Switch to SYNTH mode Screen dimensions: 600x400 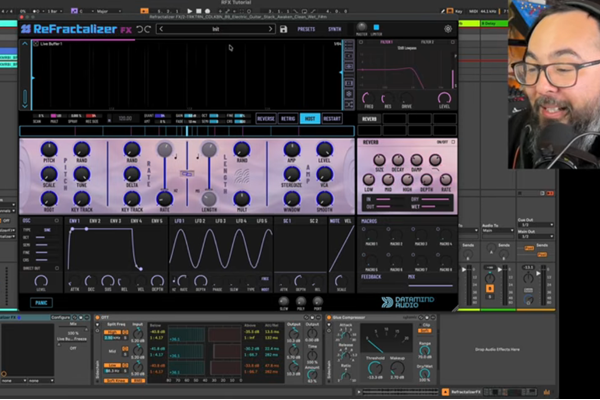pyautogui.click(x=334, y=29)
